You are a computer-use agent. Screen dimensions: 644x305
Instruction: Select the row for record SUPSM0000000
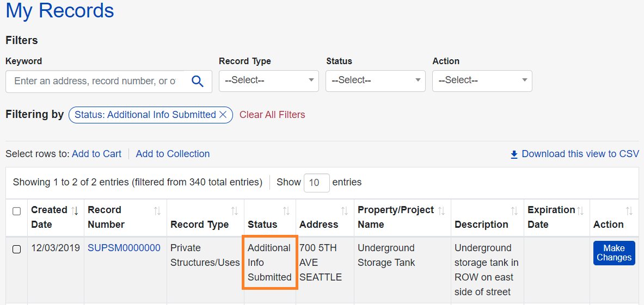17,249
